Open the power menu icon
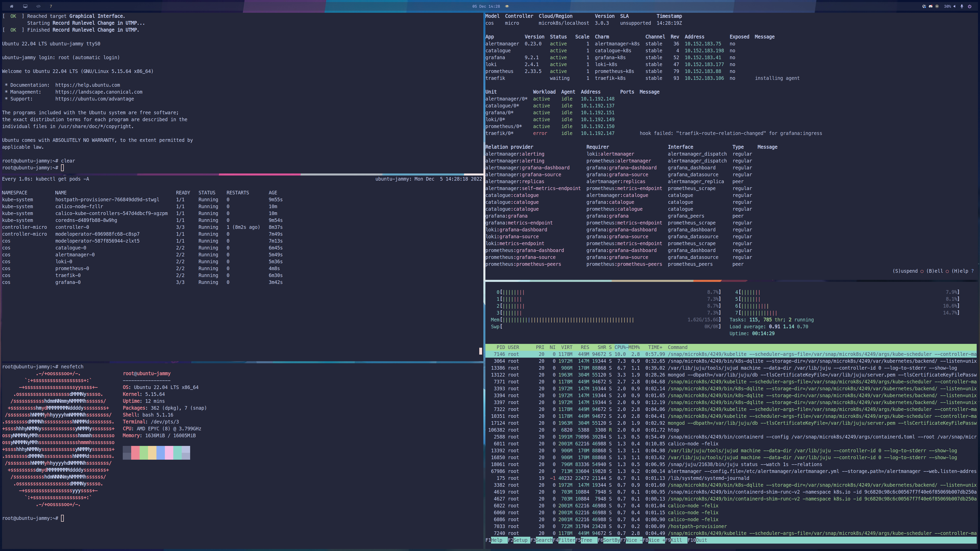 point(970,6)
